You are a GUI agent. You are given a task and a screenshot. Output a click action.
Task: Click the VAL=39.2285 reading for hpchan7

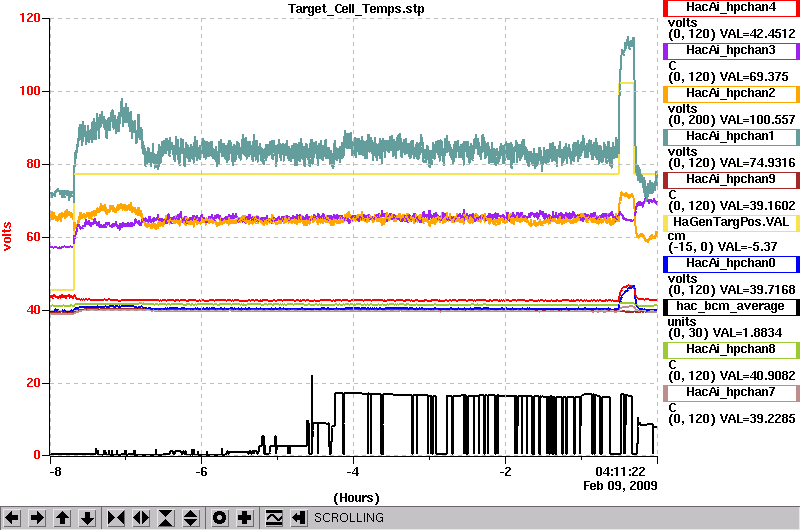758,419
